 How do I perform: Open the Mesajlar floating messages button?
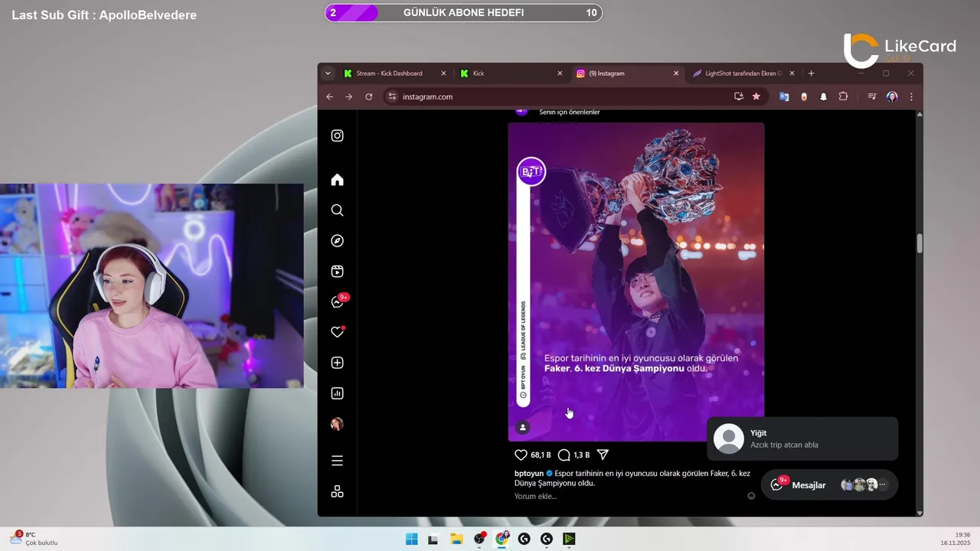[829, 485]
